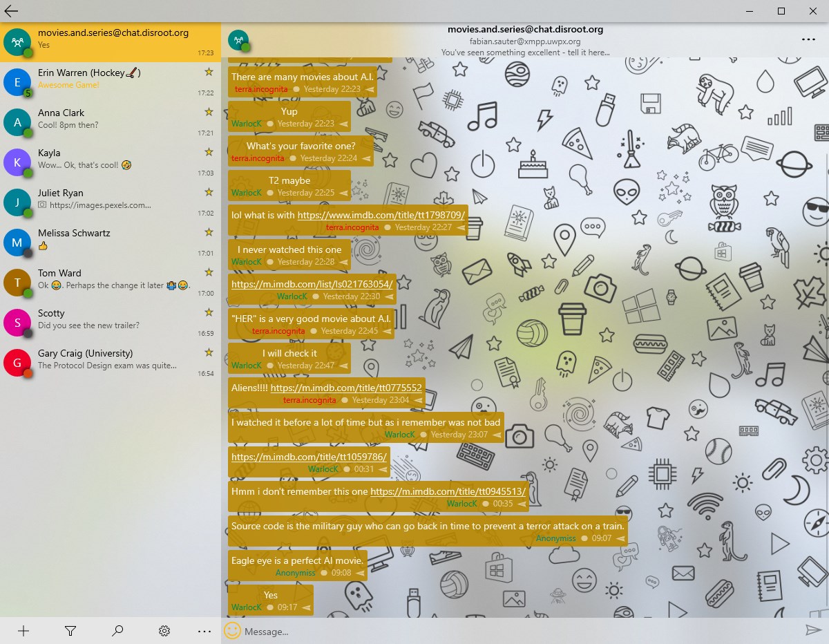Click the back arrow icon
The height and width of the screenshot is (644, 829).
tap(11, 10)
